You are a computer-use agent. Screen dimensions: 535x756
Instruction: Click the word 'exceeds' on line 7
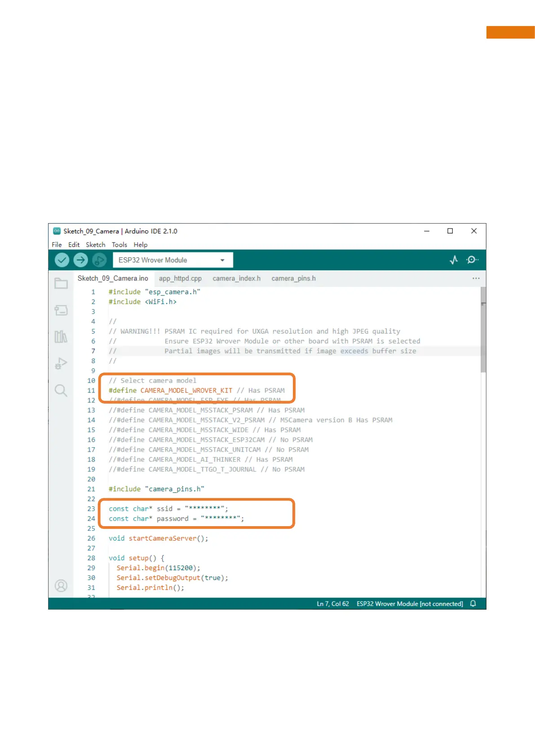click(354, 351)
